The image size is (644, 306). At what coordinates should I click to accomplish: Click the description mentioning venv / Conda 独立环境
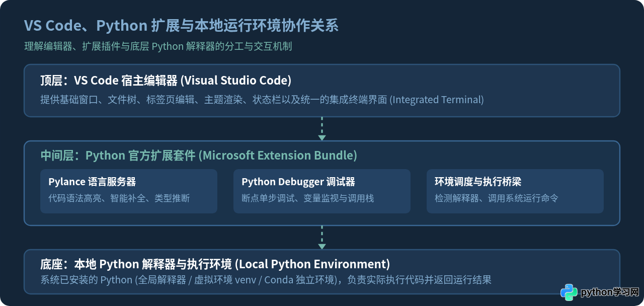point(266,280)
